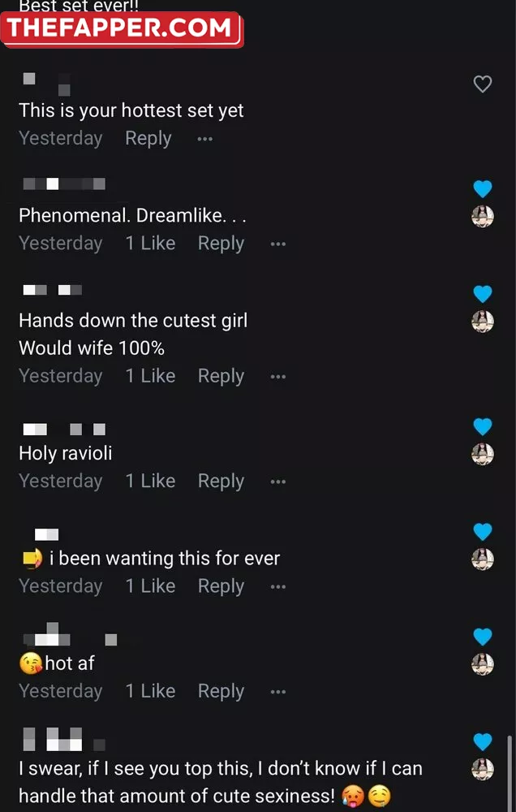Click creator avatar beside "Hands down the cutest girl"
Image resolution: width=516 pixels, height=812 pixels.
point(483,322)
